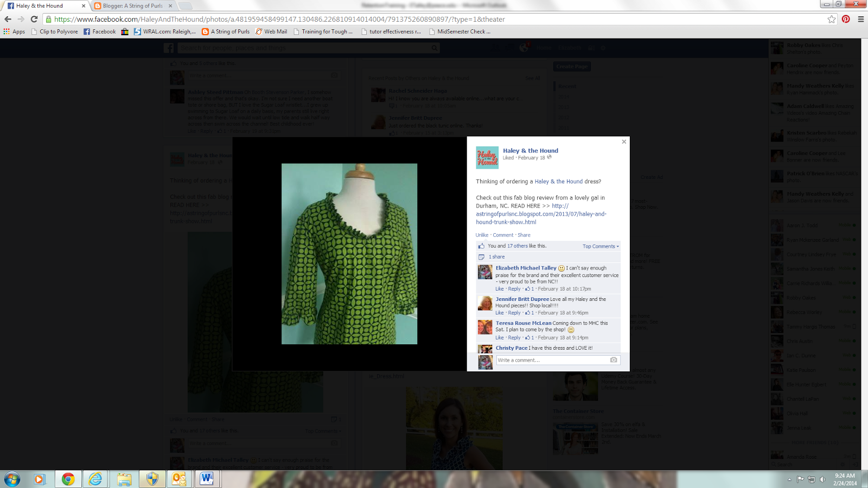
Task: Click the 'February 18' post date link
Action: [532, 158]
